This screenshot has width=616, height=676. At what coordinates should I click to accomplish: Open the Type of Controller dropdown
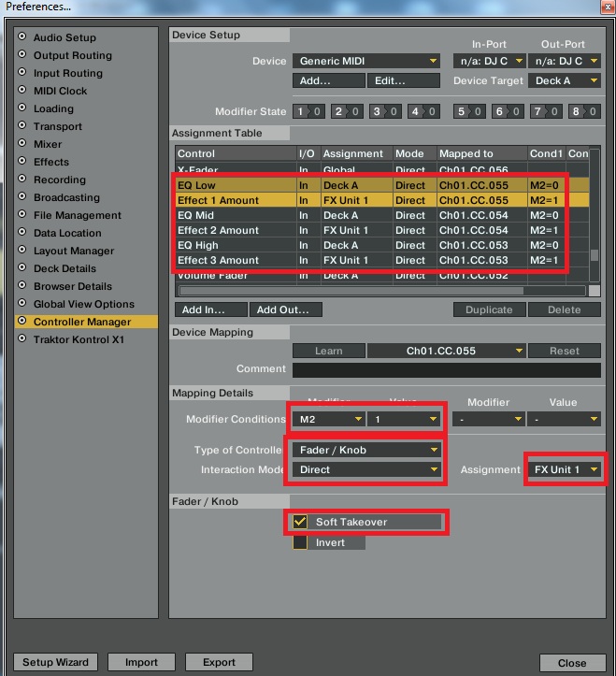pos(366,450)
